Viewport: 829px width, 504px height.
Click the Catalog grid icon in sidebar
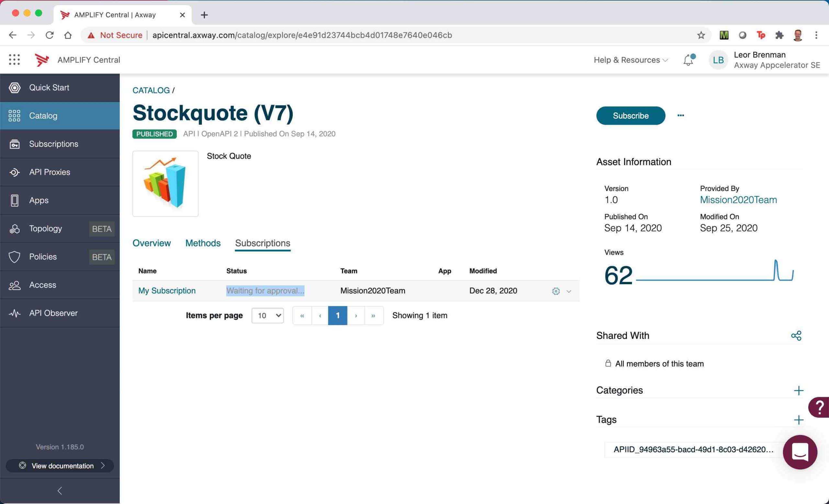click(15, 116)
